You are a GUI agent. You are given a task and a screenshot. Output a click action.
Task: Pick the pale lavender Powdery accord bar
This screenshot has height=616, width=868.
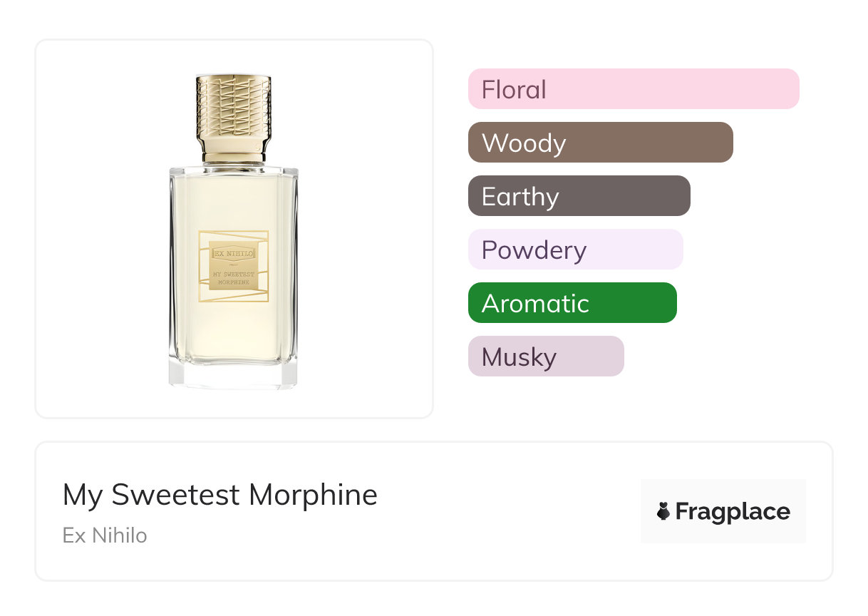tap(575, 250)
